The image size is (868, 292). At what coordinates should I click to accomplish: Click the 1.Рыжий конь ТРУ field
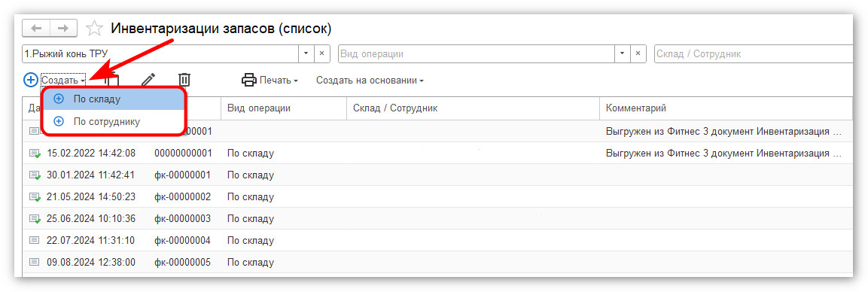click(x=160, y=53)
